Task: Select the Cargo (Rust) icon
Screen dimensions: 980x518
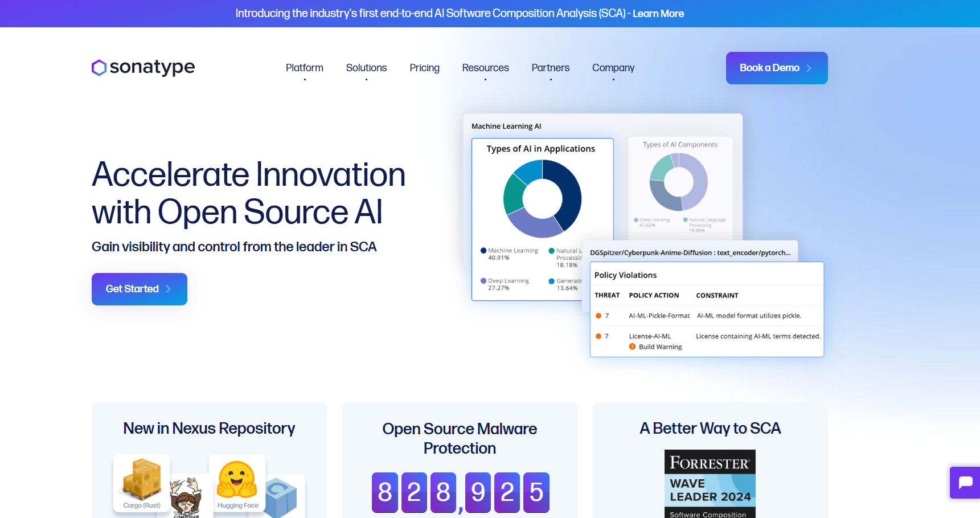Action: [x=141, y=480]
